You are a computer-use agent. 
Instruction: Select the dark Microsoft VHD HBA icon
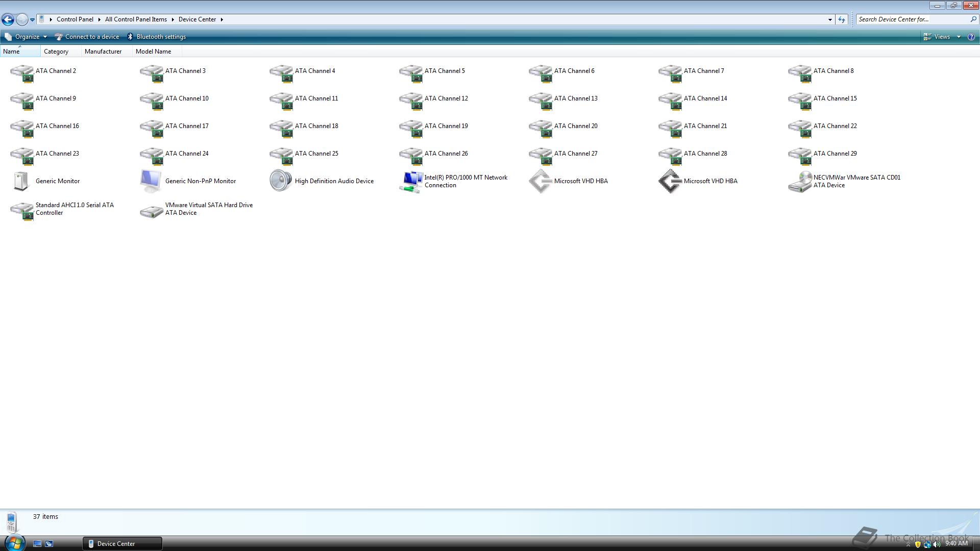tap(670, 181)
